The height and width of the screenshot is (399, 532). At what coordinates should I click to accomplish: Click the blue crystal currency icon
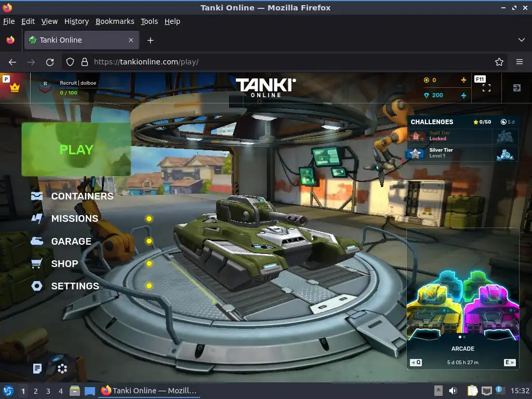(x=427, y=96)
